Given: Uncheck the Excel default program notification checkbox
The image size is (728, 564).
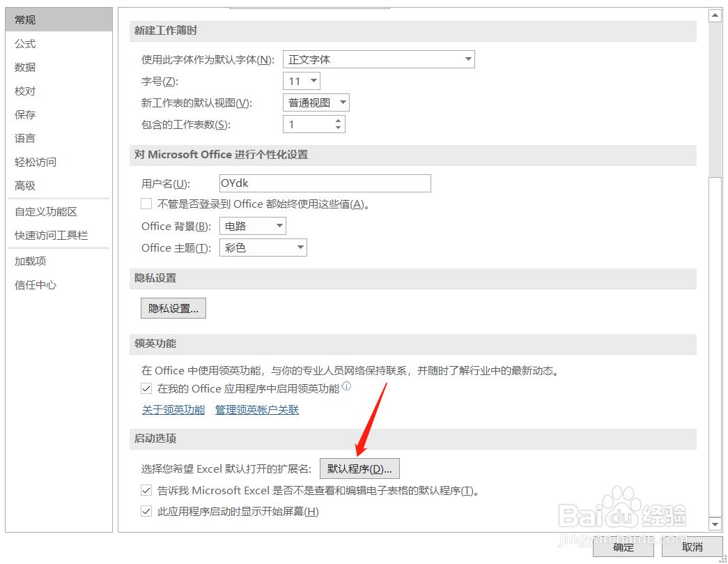Looking at the screenshot, I should (147, 490).
